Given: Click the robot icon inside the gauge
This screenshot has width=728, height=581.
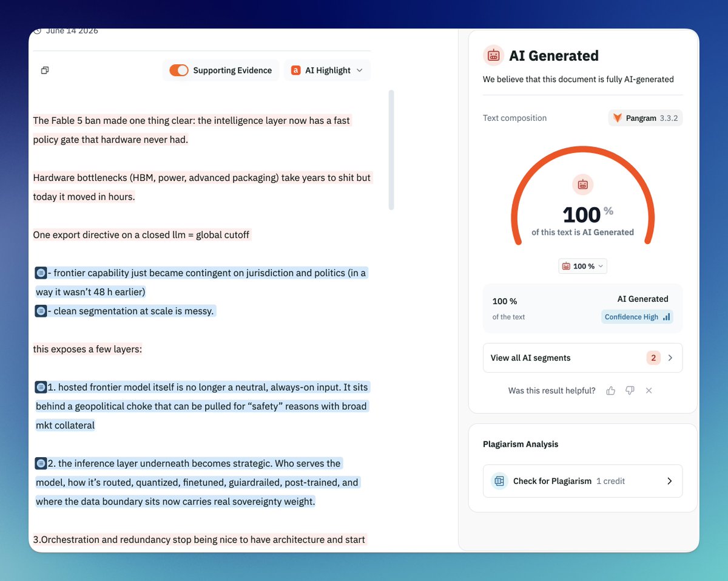Looking at the screenshot, I should coord(582,184).
